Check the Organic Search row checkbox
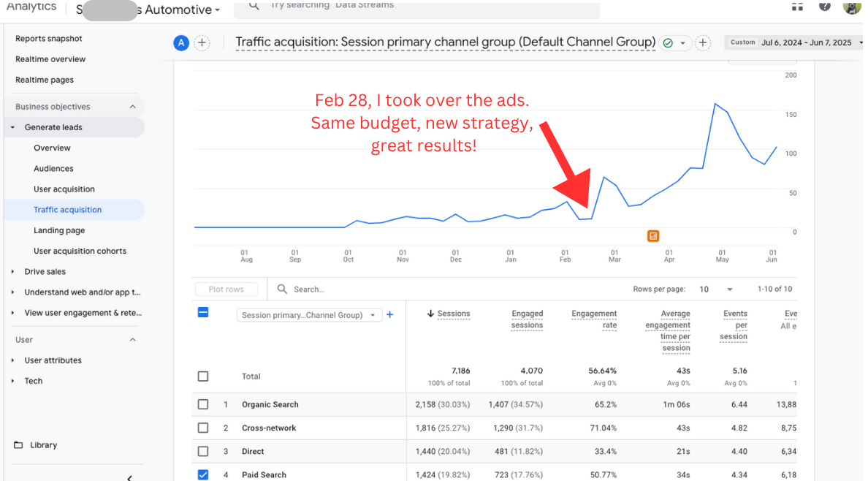This screenshot has height=481, width=868. coord(203,404)
